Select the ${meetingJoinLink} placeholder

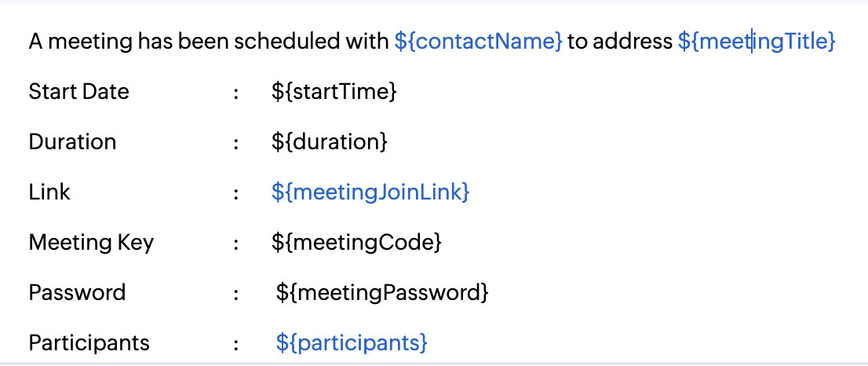coord(370,192)
